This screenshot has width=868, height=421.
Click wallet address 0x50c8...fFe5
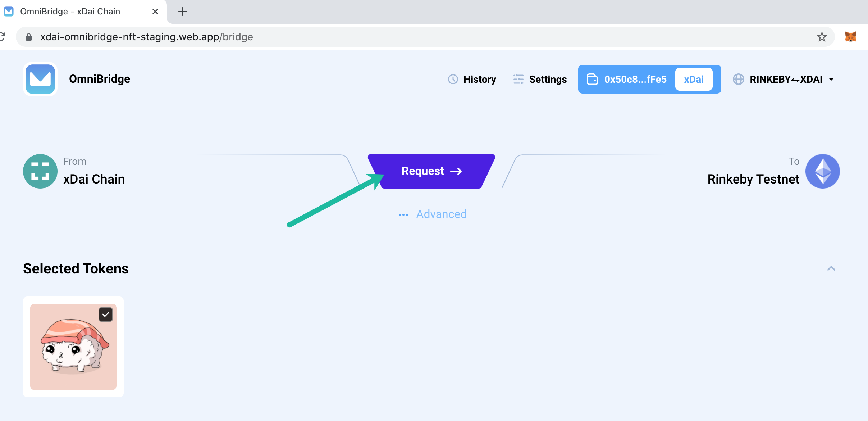click(635, 79)
